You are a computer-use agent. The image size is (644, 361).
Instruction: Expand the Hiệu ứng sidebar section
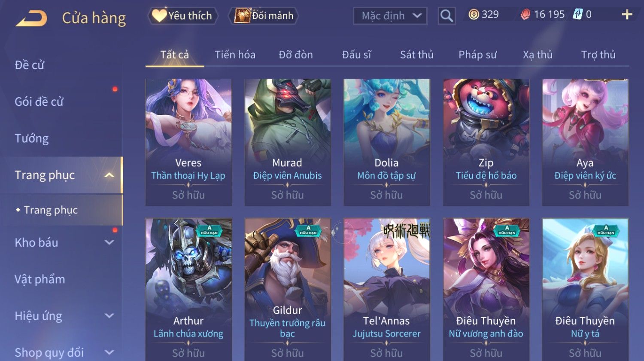pos(109,316)
